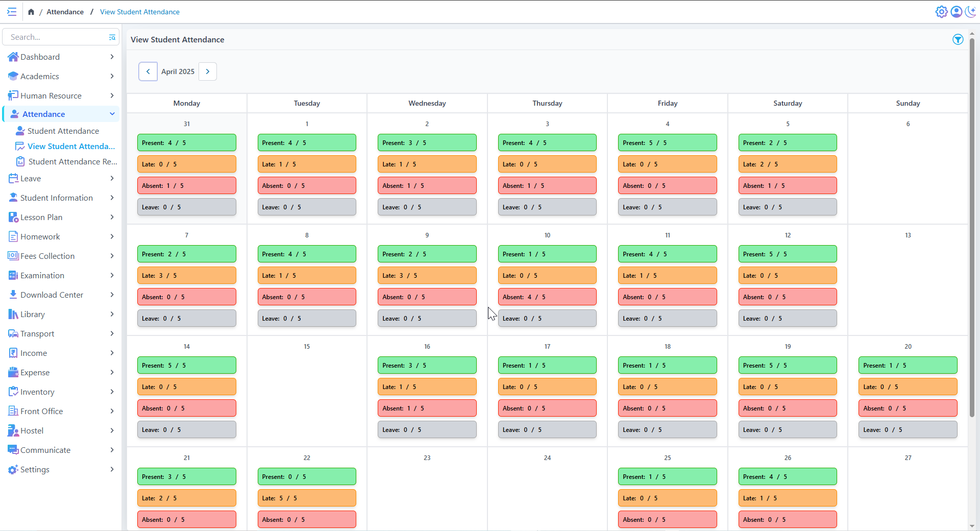The image size is (980, 531).
Task: Open the user profile icon
Action: 956,12
